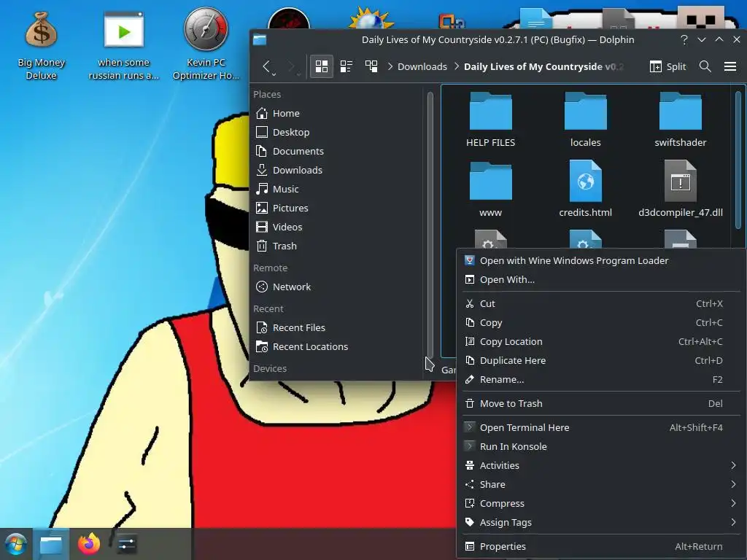Open the Dolphin search
747x560 pixels.
[x=705, y=66]
